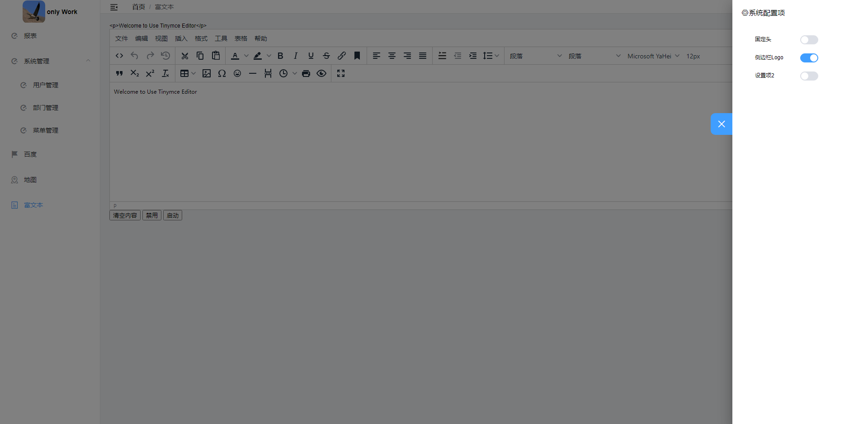The width and height of the screenshot is (868, 424).
Task: Click the 启动 button
Action: (173, 215)
